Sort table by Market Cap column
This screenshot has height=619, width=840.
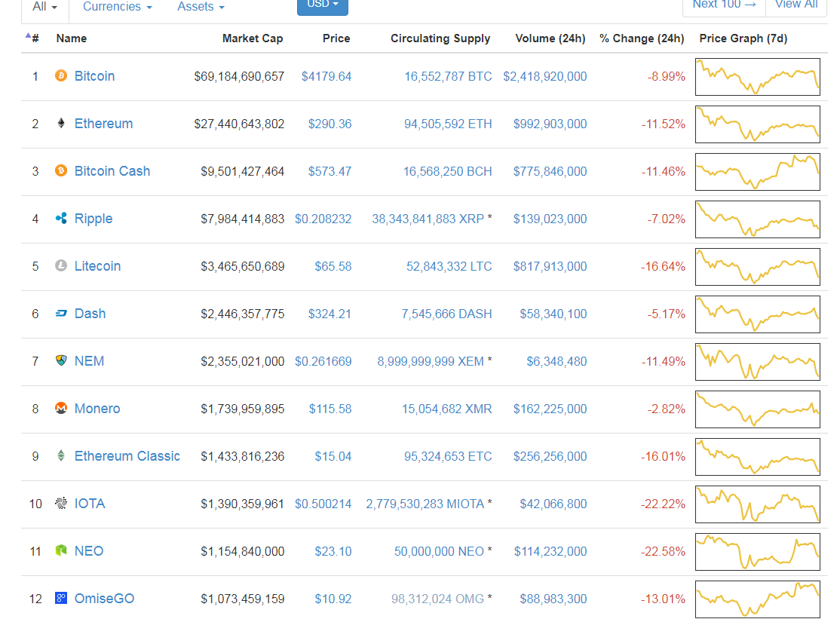coord(253,38)
